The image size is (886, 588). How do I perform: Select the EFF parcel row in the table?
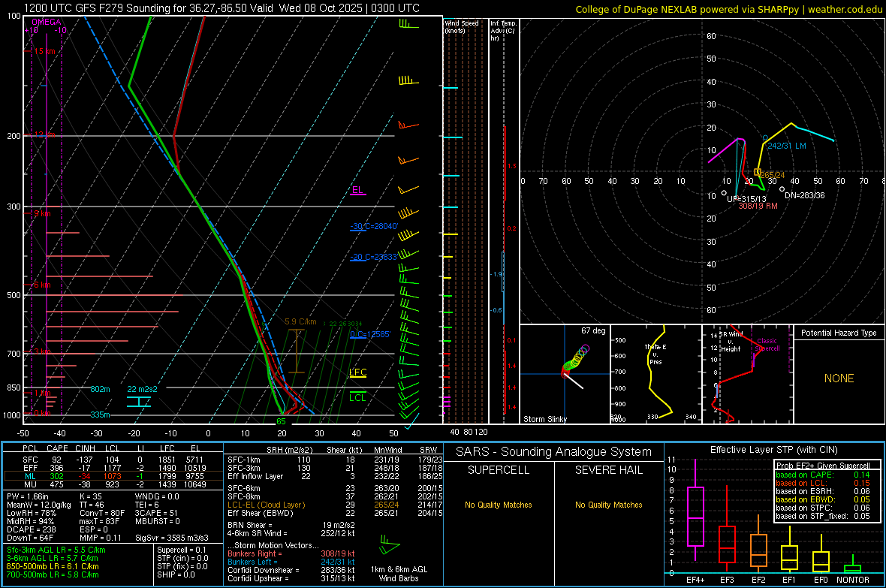pyautogui.click(x=113, y=468)
